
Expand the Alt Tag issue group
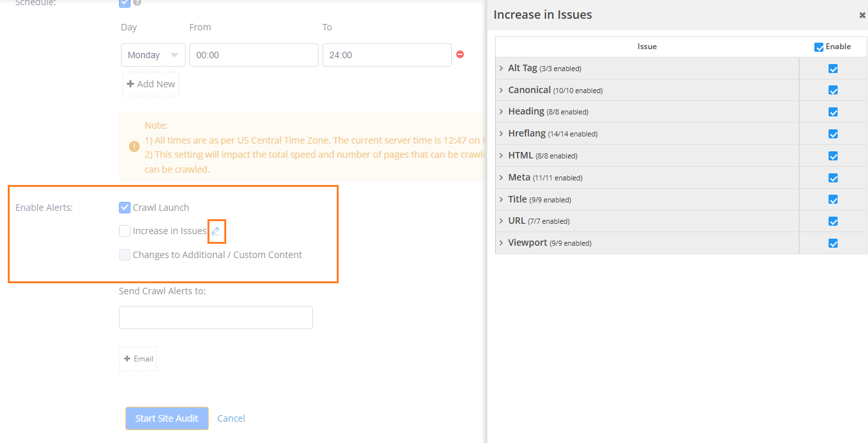pyautogui.click(x=501, y=68)
